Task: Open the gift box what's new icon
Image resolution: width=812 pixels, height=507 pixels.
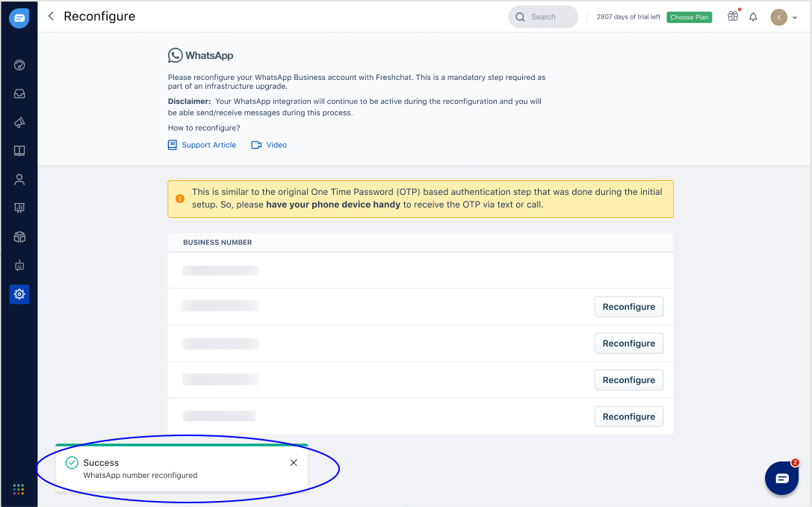Action: click(733, 16)
